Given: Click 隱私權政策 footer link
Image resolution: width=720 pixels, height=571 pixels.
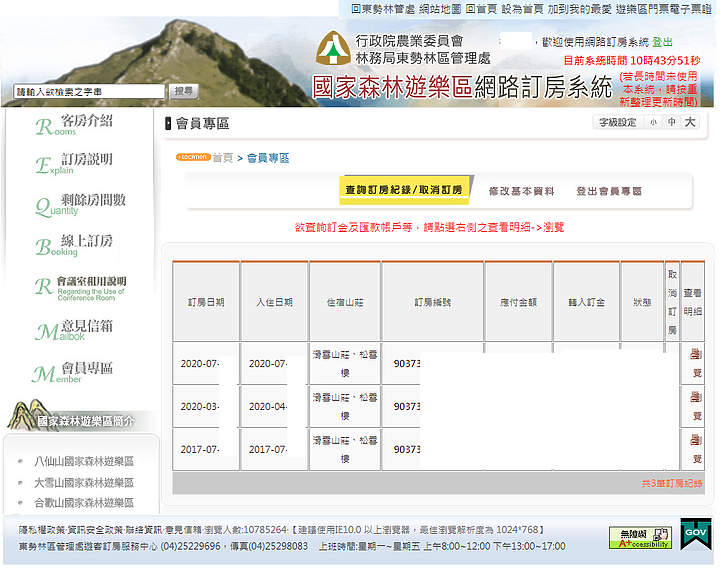Looking at the screenshot, I should click(x=40, y=530).
